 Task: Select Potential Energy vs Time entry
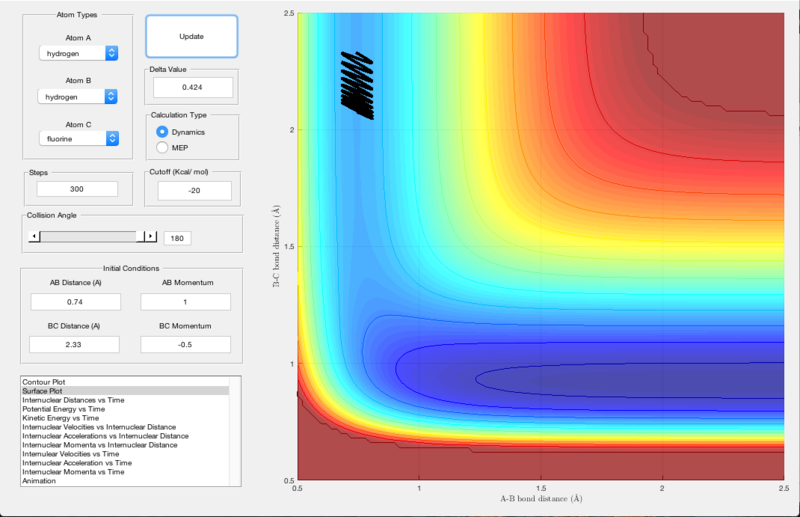(64, 409)
